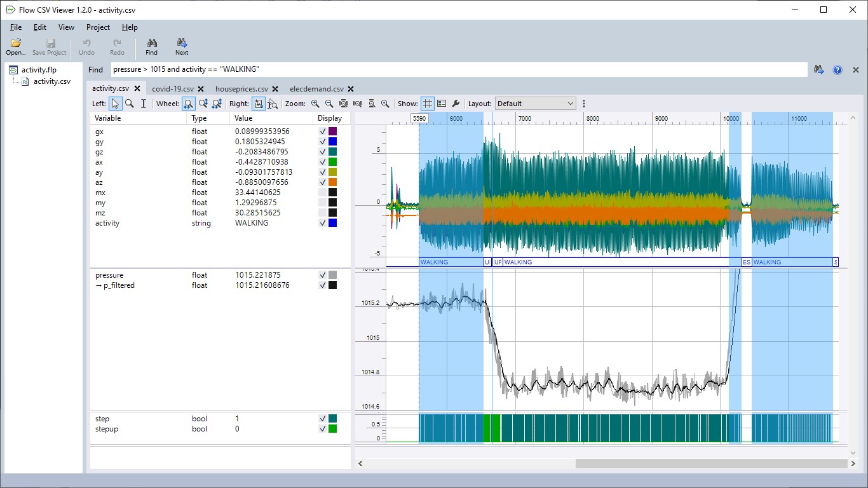868x488 pixels.
Task: Choose the second Wheel mode icon
Action: [203, 104]
